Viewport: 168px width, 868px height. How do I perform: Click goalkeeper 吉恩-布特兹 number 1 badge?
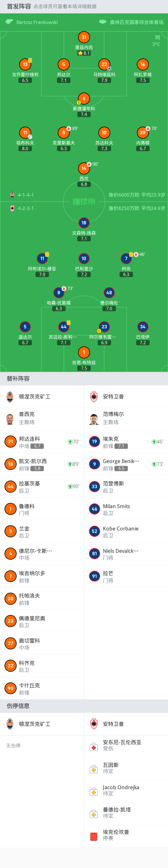click(x=84, y=352)
